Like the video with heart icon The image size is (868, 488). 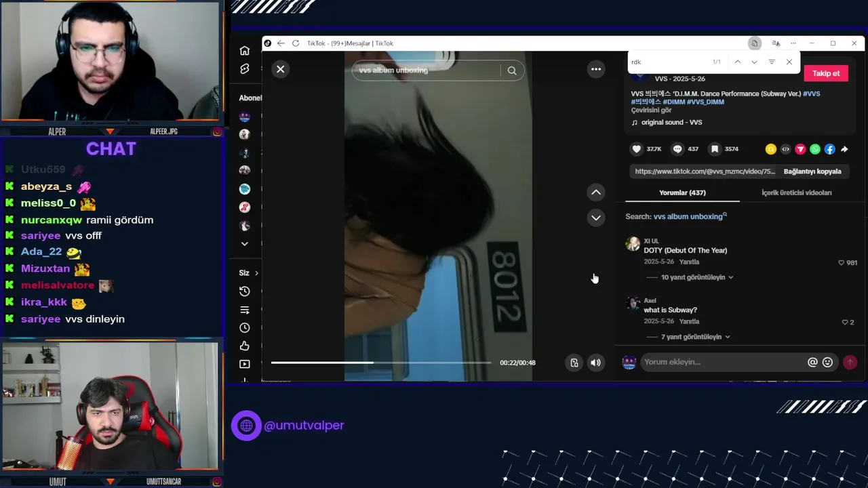tap(636, 149)
